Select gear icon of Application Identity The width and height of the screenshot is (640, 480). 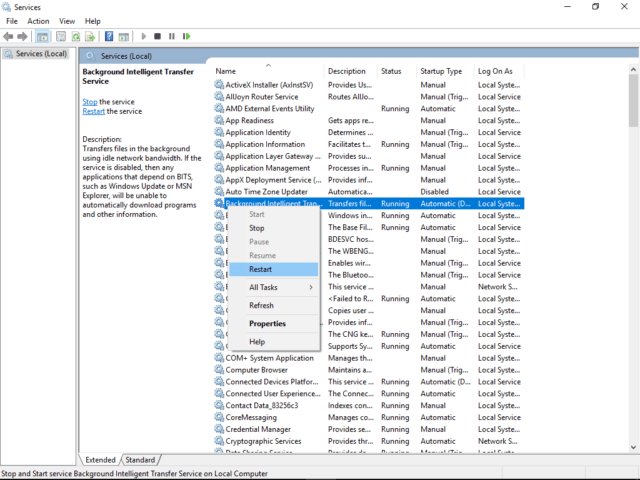pos(219,132)
